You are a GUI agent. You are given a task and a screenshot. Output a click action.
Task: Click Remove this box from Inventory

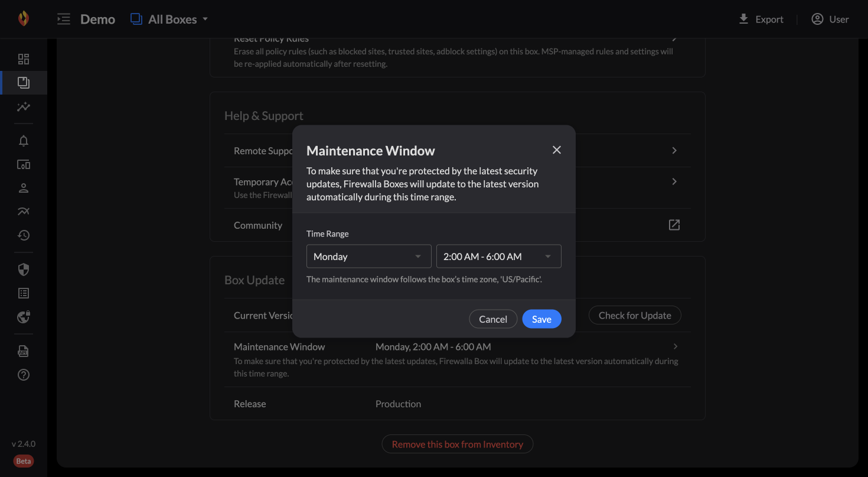[x=458, y=444]
